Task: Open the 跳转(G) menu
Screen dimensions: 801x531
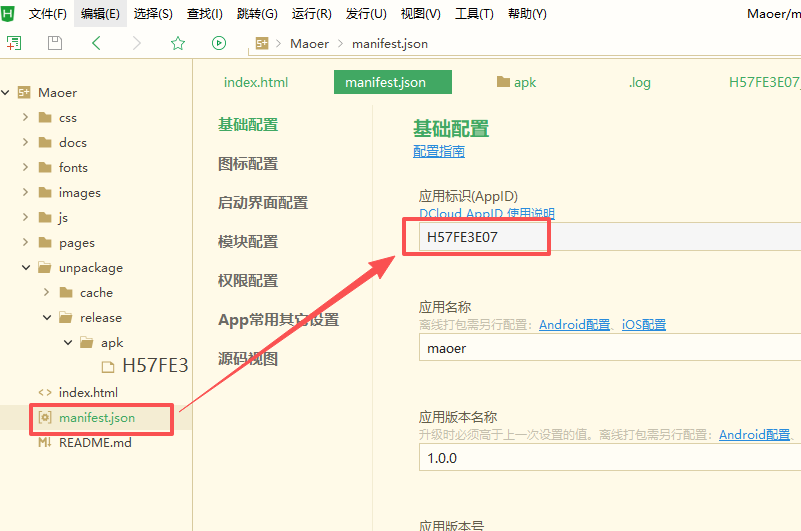Action: point(257,14)
